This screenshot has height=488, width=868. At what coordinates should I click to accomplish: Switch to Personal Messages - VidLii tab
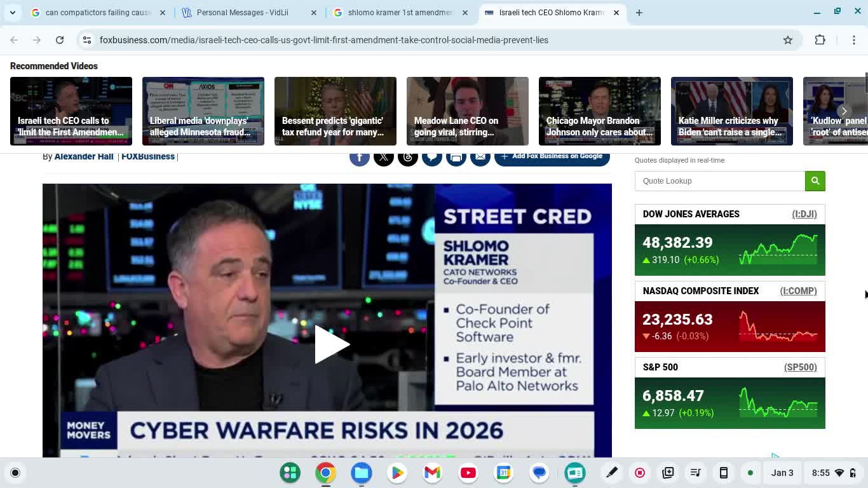point(242,13)
